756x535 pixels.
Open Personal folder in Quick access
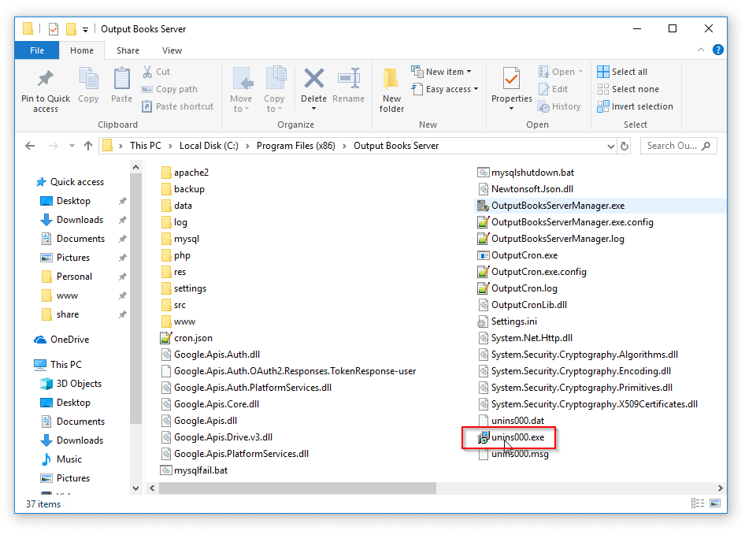pos(66,277)
